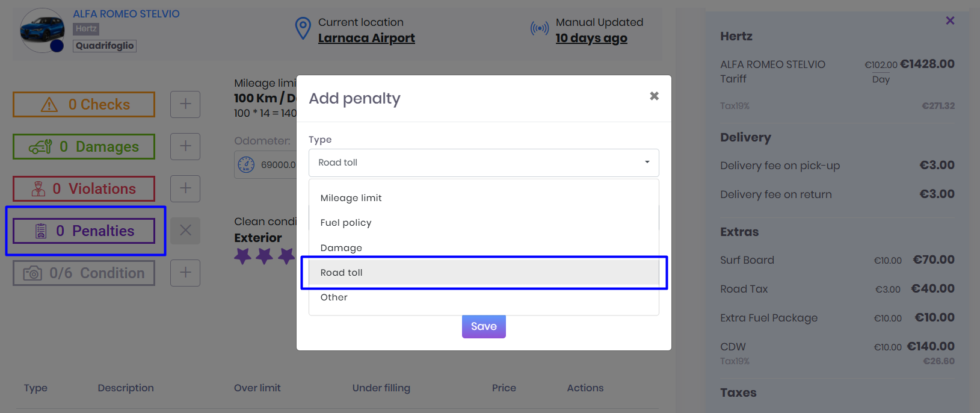The width and height of the screenshot is (980, 413).
Task: Select Other as penalty type
Action: tap(334, 297)
